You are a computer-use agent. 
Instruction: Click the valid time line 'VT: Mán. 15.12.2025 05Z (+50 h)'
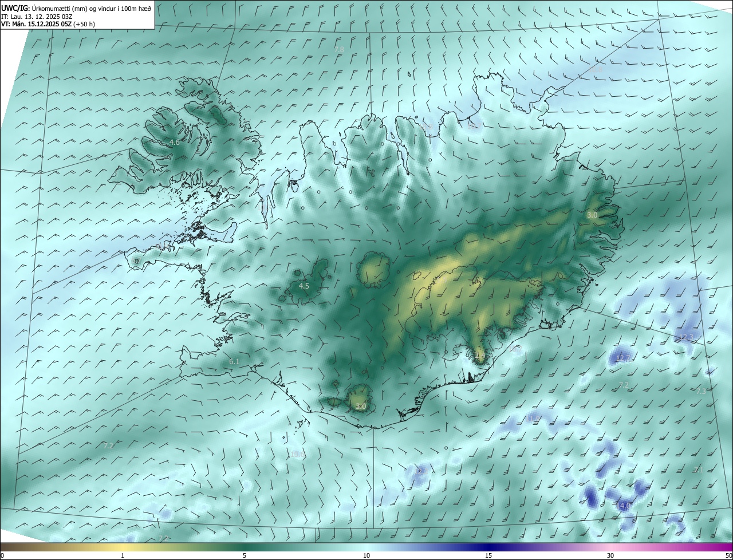click(x=48, y=24)
